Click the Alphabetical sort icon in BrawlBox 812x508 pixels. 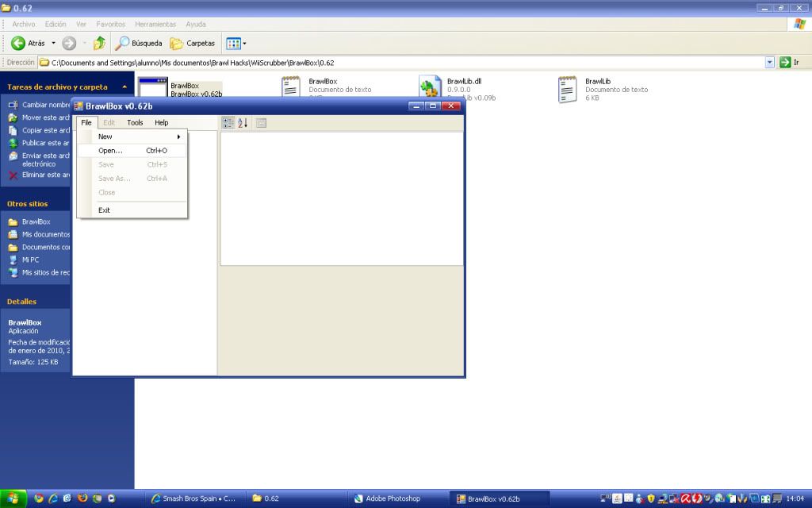(243, 123)
